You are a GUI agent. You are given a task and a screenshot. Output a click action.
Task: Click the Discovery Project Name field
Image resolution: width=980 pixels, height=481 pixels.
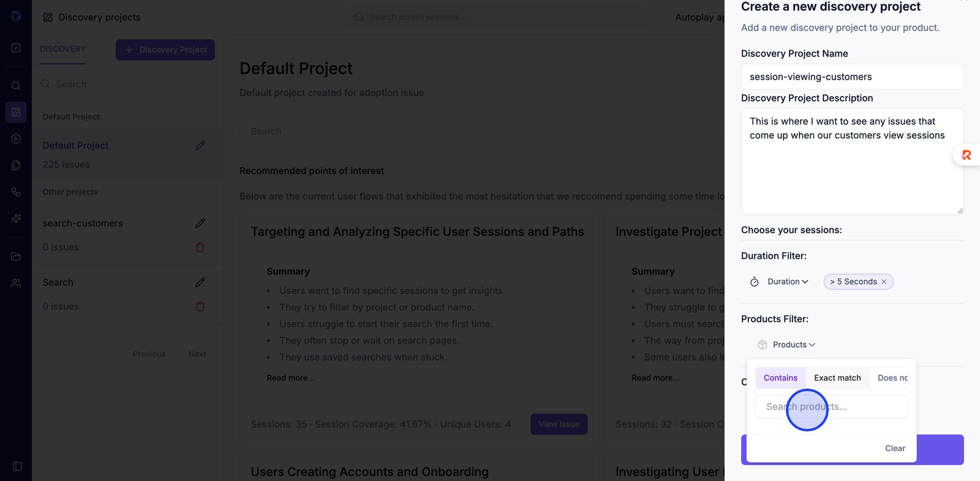852,77
